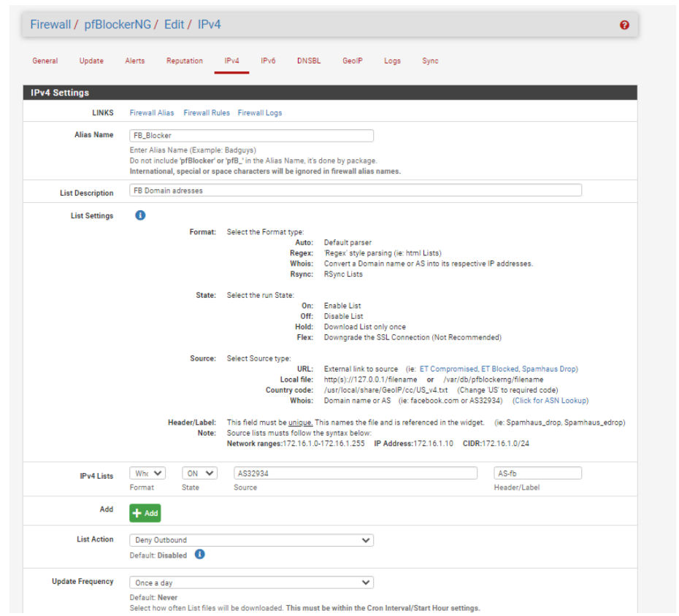
Task: Open the Click for ASN Lookup link
Action: click(550, 401)
